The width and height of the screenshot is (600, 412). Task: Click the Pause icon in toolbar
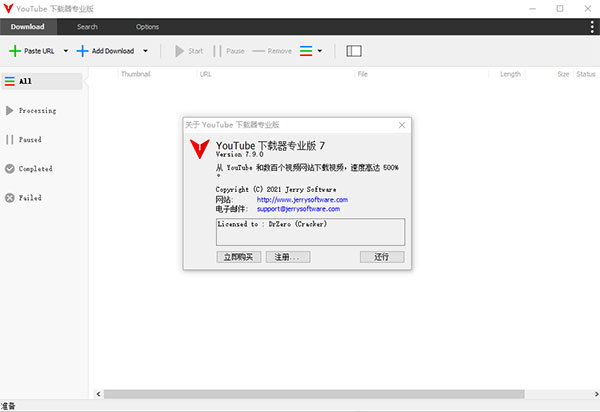(x=217, y=51)
